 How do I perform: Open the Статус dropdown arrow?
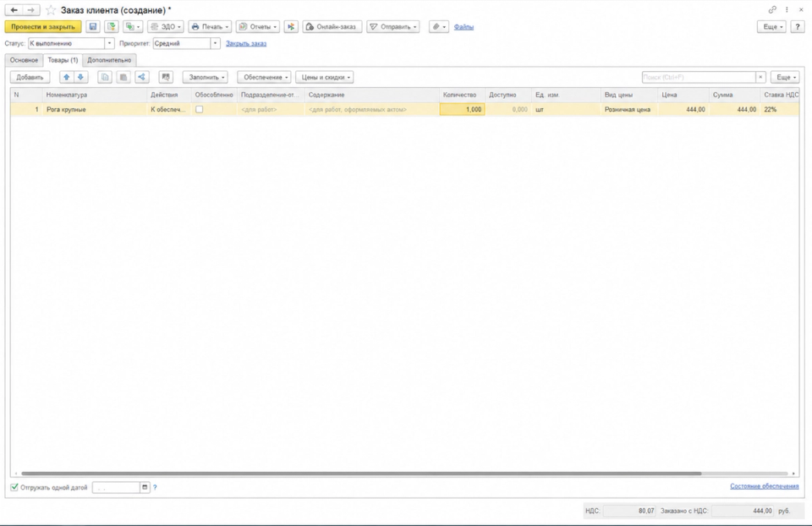point(109,43)
